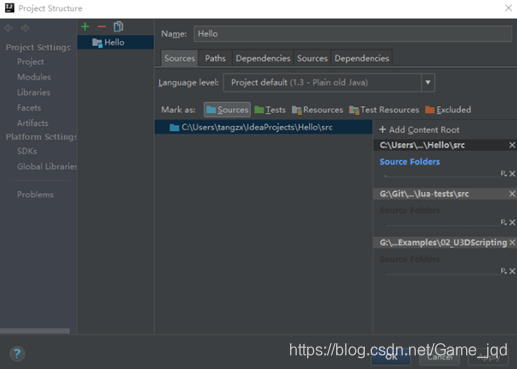Unmark source folder under 02_U3DScripting
Viewport: 517px width, 369px height.
(x=512, y=271)
